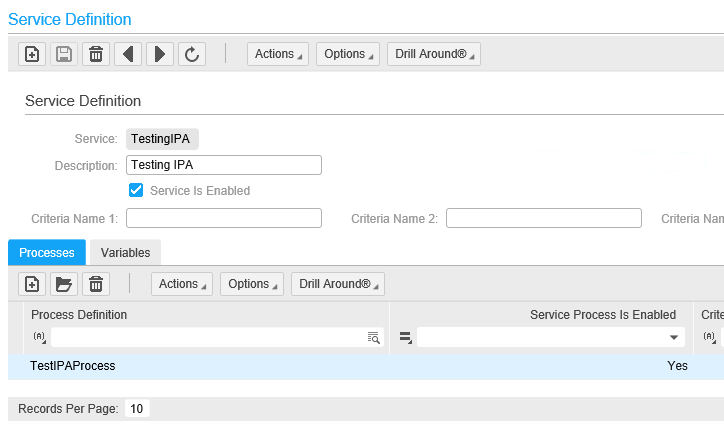Open Actions menu in Processes toolbar
724x438 pixels.
[182, 284]
